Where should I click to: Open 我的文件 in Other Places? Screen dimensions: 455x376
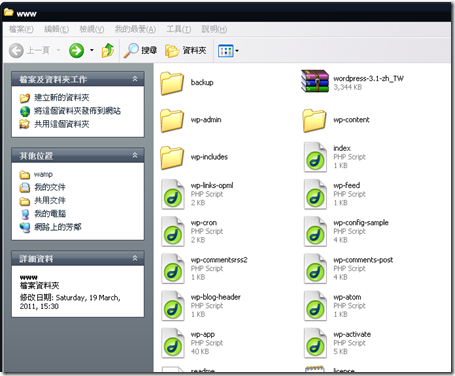click(50, 187)
